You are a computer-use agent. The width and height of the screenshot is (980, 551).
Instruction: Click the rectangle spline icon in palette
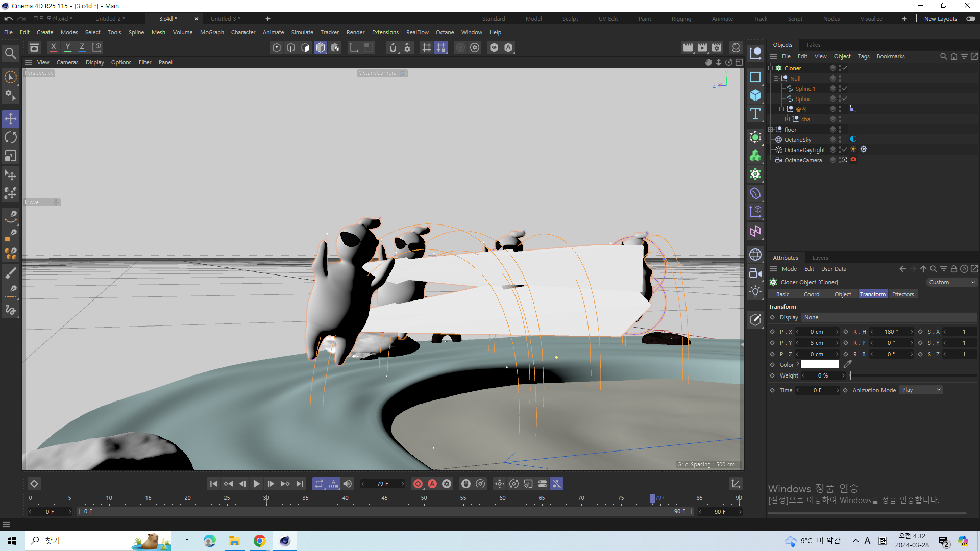(x=755, y=77)
